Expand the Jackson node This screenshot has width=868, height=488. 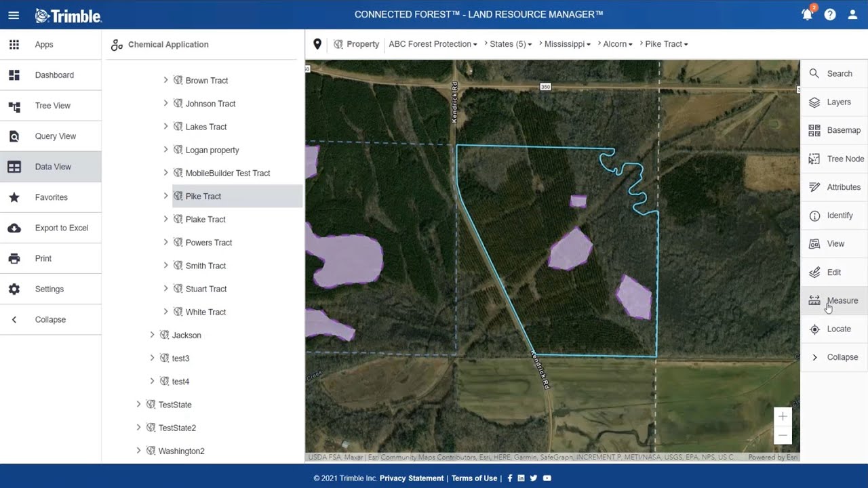pyautogui.click(x=152, y=335)
